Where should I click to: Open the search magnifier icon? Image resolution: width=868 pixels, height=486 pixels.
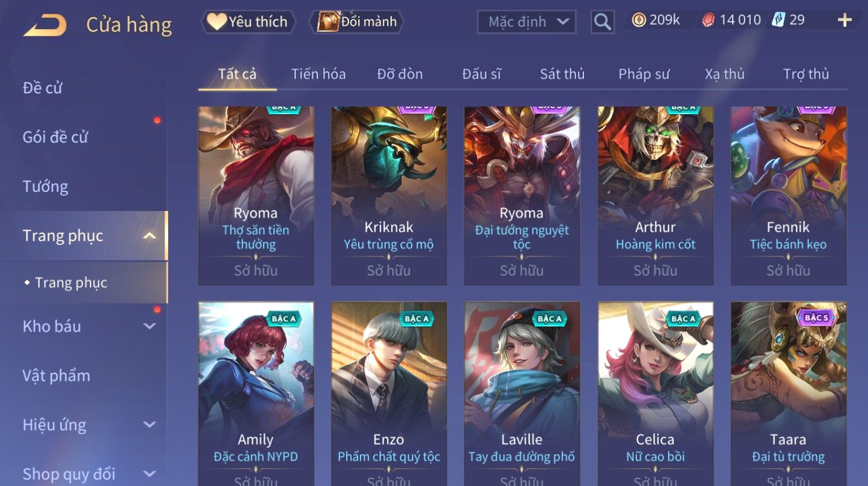602,22
